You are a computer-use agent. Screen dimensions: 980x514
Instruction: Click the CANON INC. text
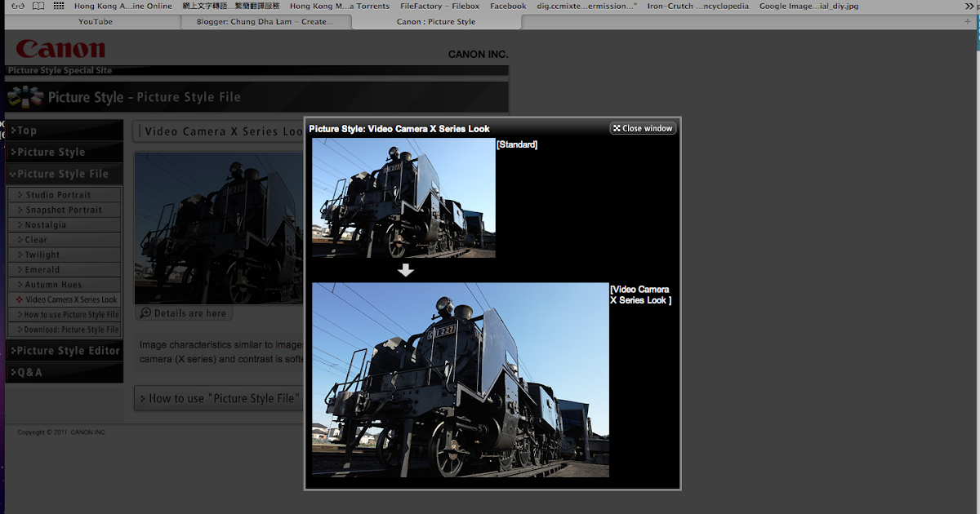478,55
